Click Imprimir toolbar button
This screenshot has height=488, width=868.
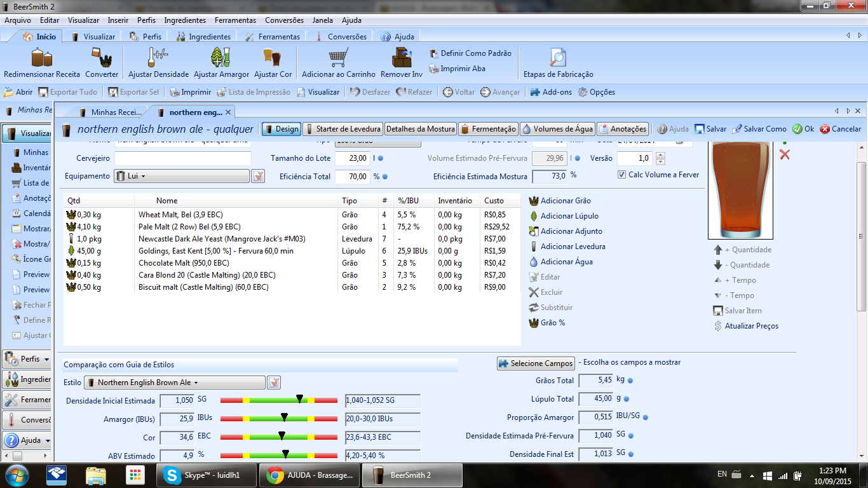(x=190, y=92)
